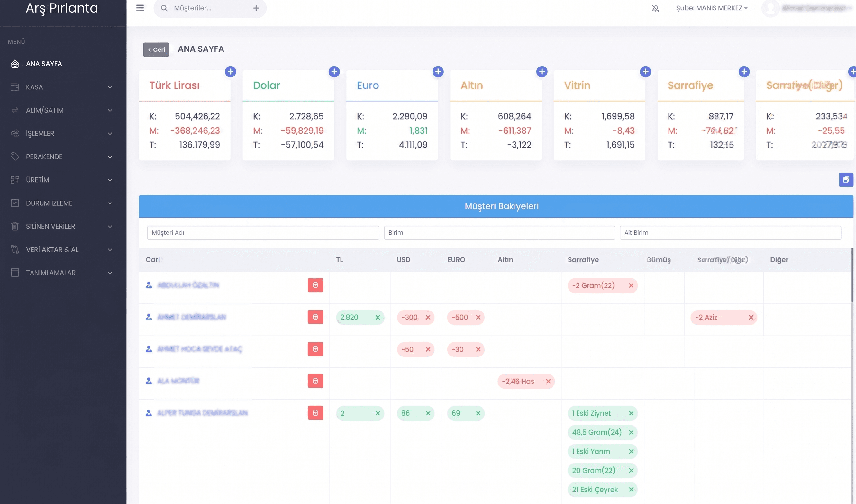Viewport: 856px width, 504px height.
Task: Remove the -300 USD balance tag
Action: [x=428, y=318]
